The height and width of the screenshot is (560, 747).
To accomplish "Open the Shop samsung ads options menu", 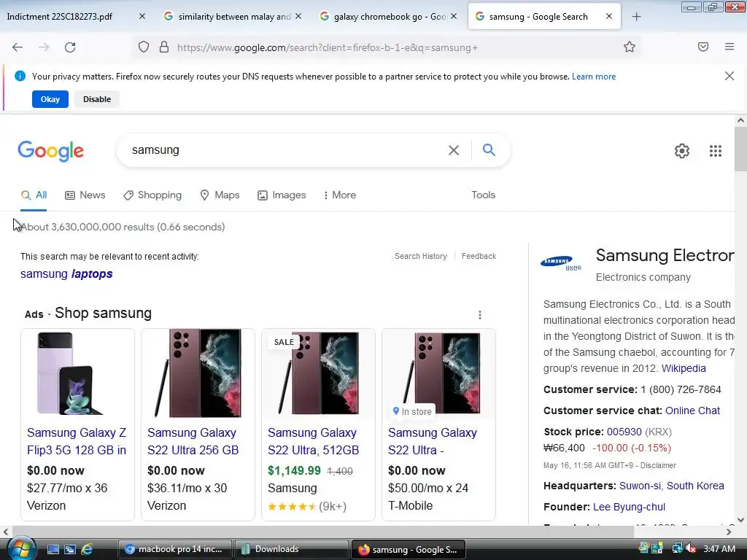I will [x=480, y=315].
